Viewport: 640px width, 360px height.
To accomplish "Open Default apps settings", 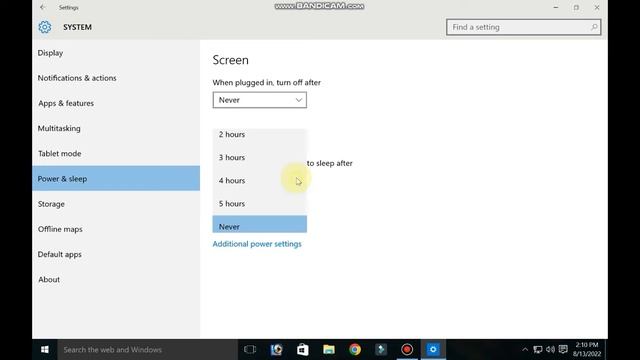I will (x=116, y=254).
